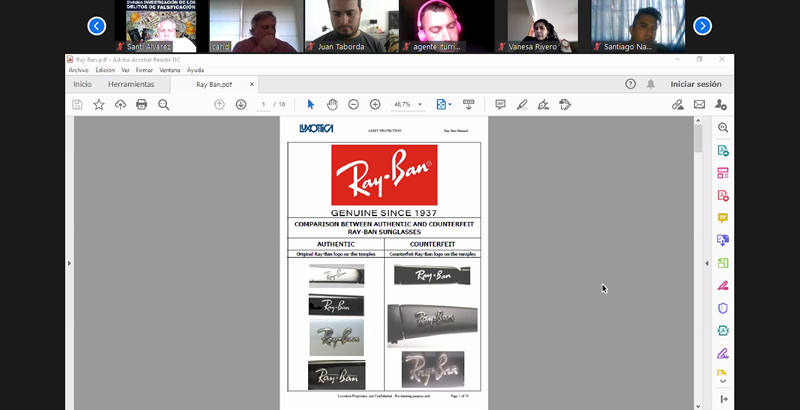
Task: Zoom in with the plus button
Action: pos(375,105)
